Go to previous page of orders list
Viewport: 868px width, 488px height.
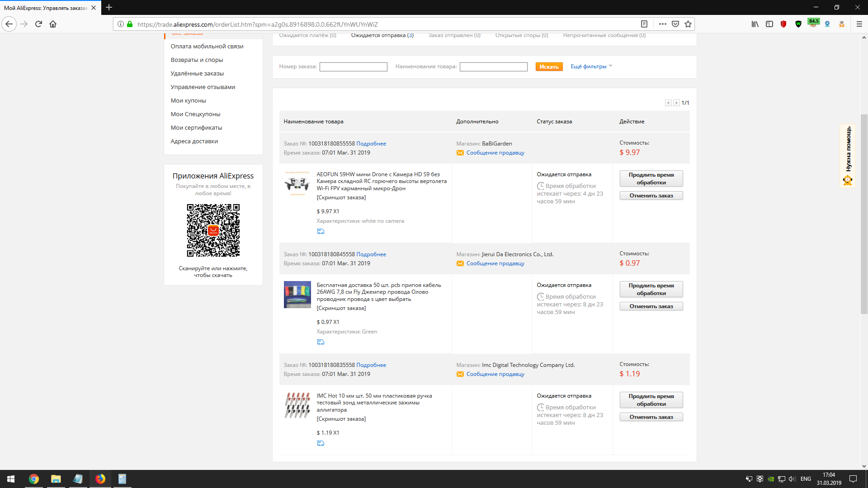tap(668, 103)
